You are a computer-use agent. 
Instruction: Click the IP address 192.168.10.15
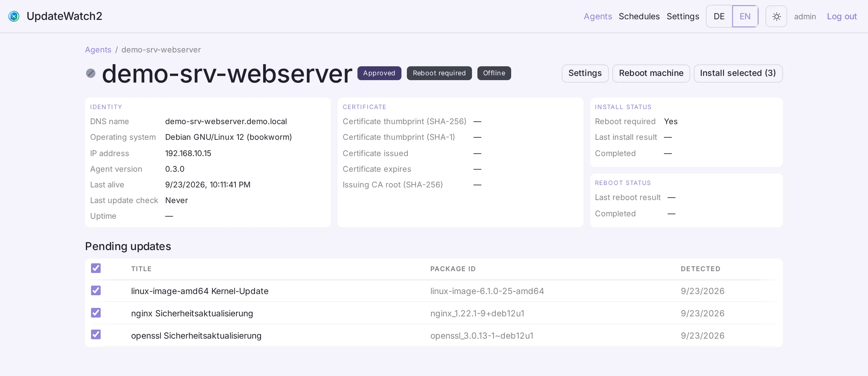click(188, 153)
